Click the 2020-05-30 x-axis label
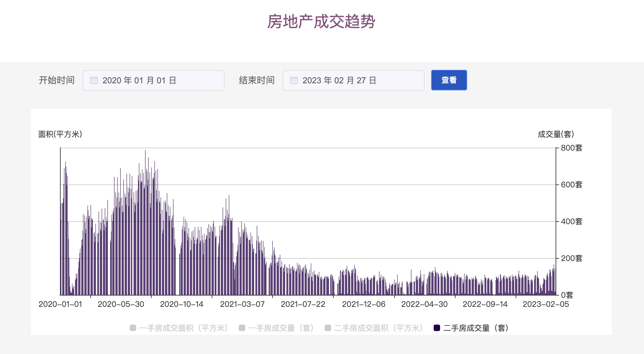The height and width of the screenshot is (354, 644). (121, 304)
